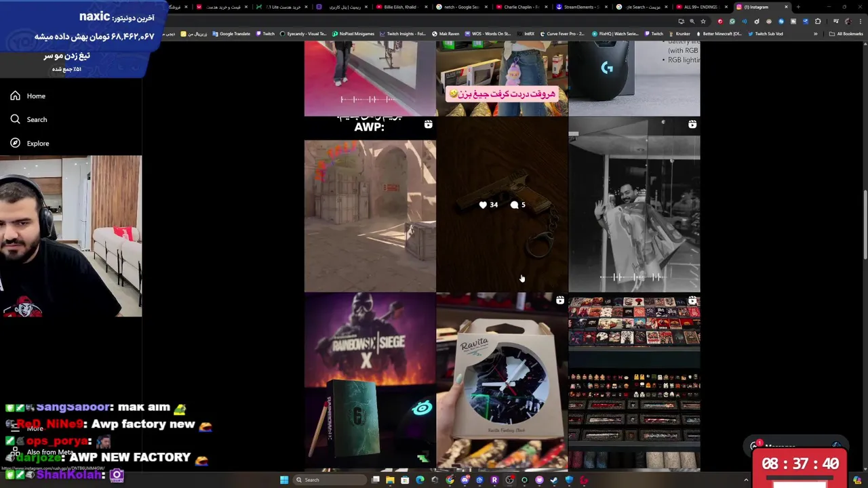
Task: Open the More menu in sidebar
Action: click(27, 429)
